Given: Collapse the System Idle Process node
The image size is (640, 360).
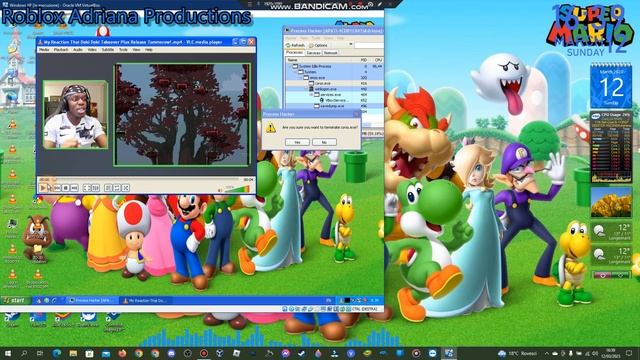Looking at the screenshot, I should click(290, 66).
